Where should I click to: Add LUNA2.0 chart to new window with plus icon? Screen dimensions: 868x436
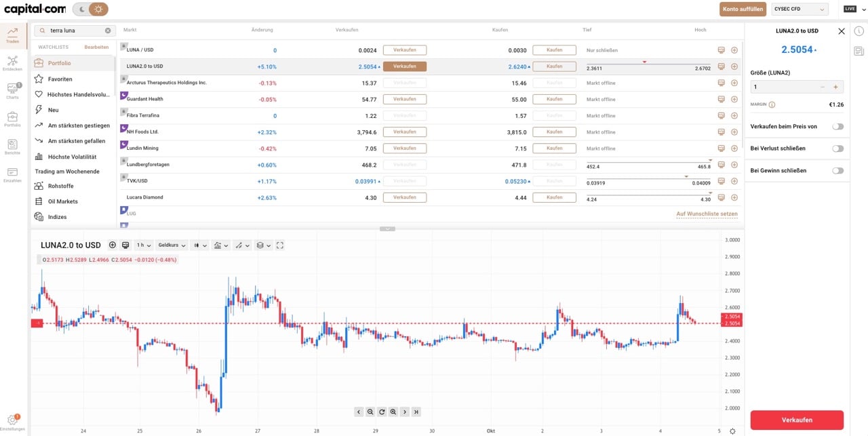click(x=113, y=245)
